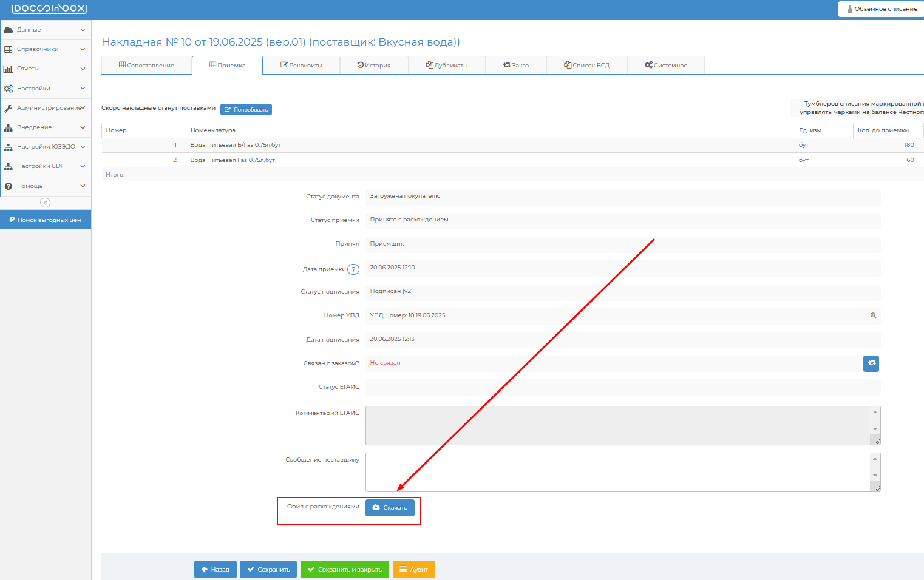Collapse sidebar using the double-arrow icon
This screenshot has width=924, height=580.
pyautogui.click(x=45, y=203)
